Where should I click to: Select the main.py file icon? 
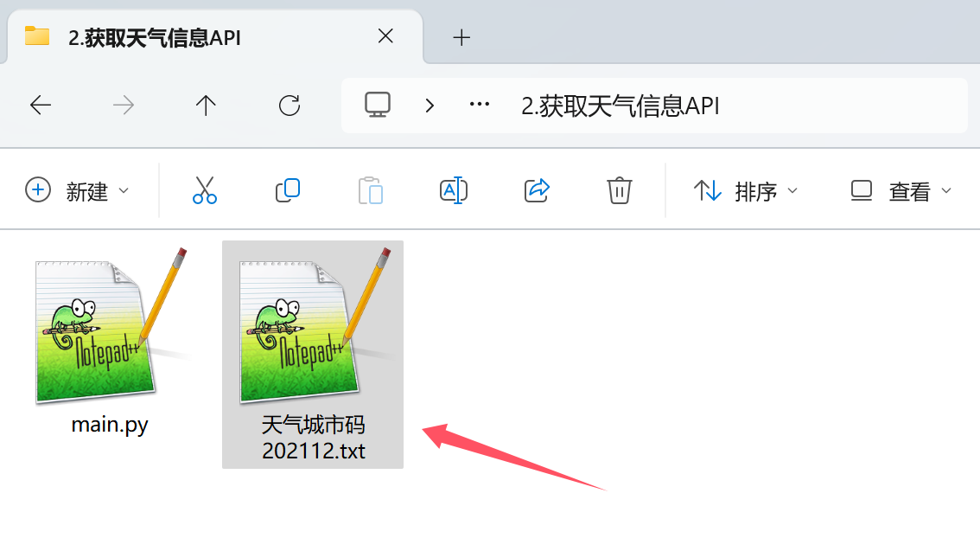111,325
